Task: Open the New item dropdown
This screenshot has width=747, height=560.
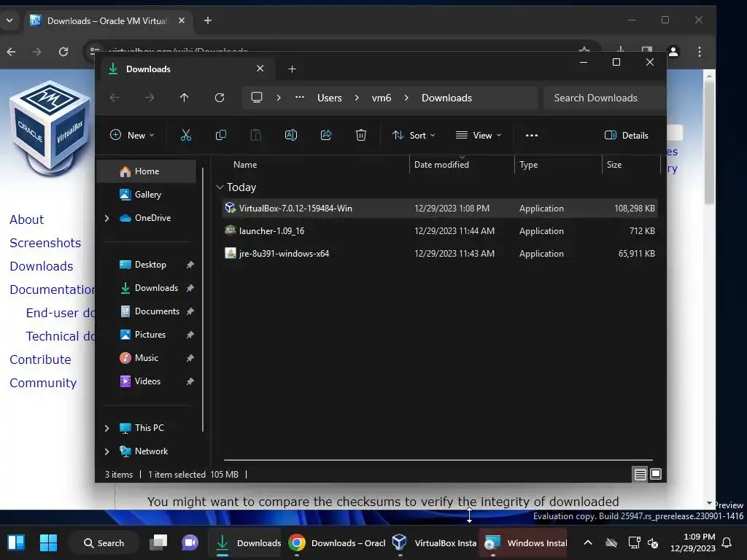Action: (x=133, y=135)
